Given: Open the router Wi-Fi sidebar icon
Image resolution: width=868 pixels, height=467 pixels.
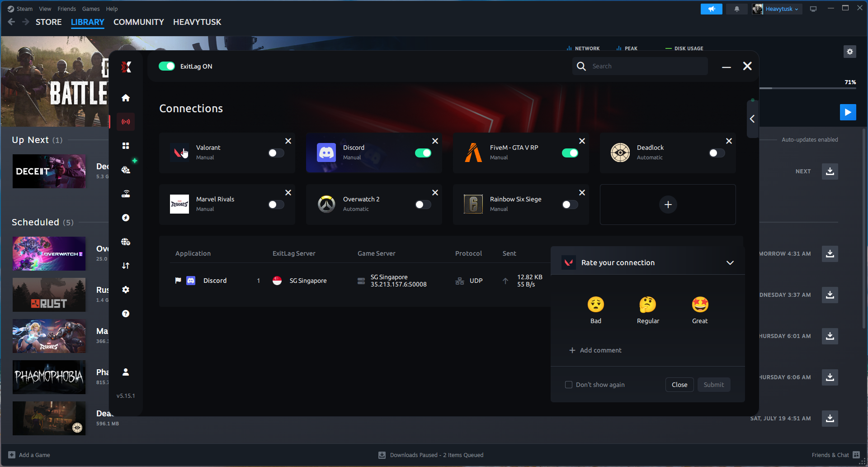Looking at the screenshot, I should coord(126,194).
